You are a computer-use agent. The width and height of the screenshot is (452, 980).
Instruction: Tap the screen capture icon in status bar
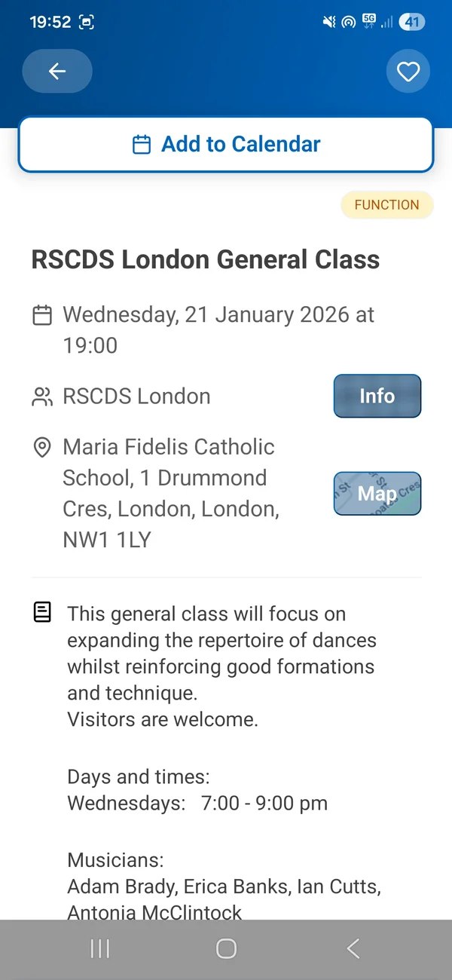(x=87, y=22)
